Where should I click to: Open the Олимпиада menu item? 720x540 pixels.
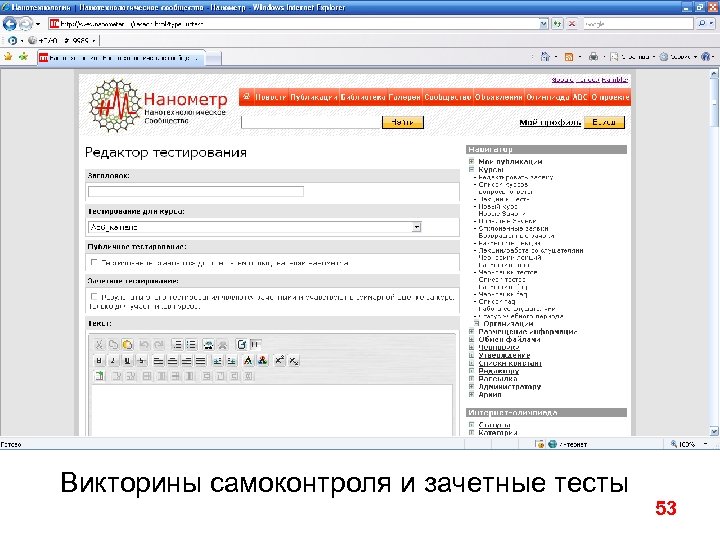tap(548, 97)
